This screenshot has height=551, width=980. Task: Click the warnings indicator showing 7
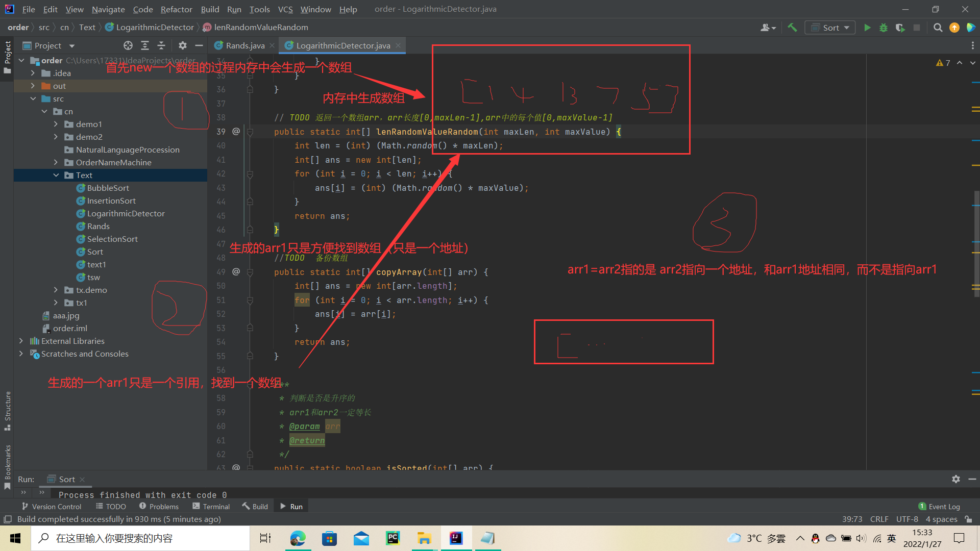click(943, 63)
